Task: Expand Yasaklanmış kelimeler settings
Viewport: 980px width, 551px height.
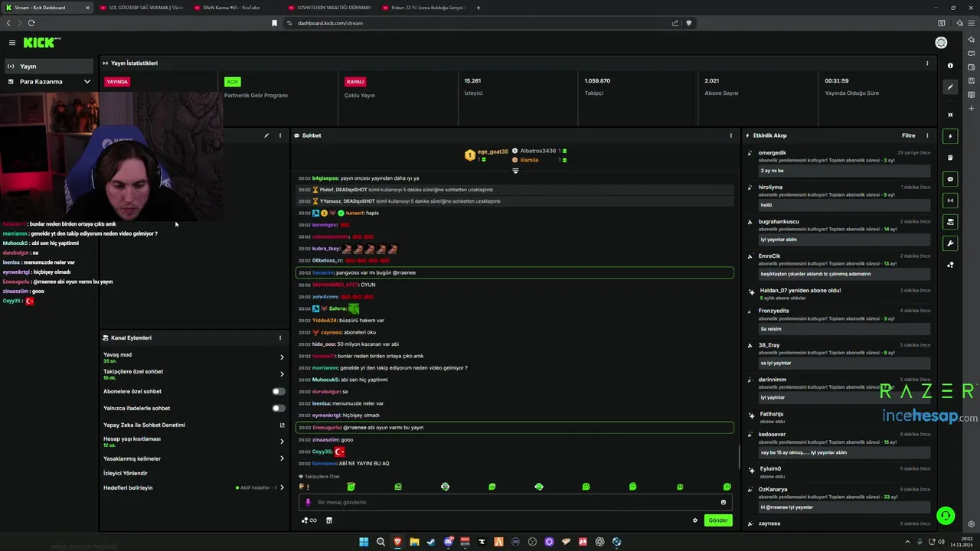Action: coord(282,458)
